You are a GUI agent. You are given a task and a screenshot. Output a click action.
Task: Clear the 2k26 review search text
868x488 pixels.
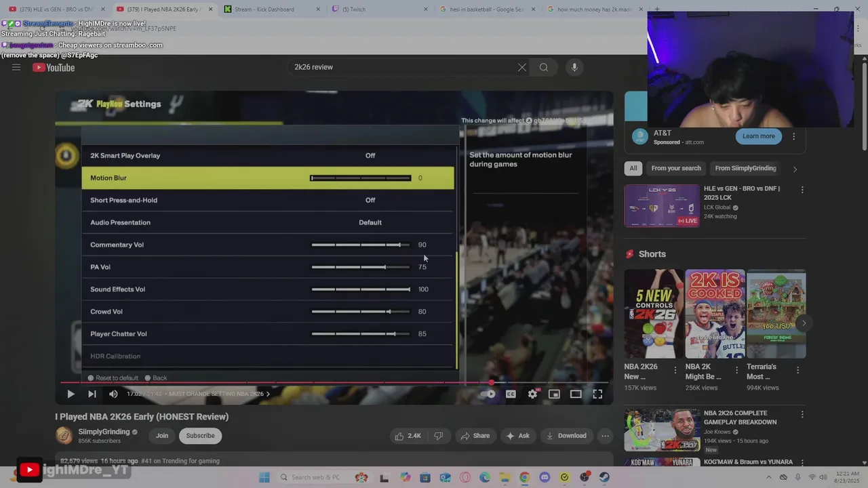point(522,67)
